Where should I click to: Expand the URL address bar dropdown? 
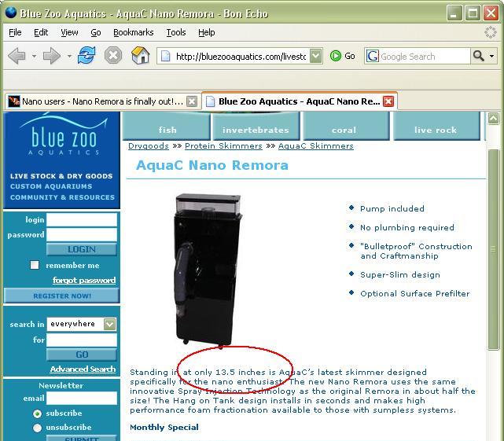315,56
